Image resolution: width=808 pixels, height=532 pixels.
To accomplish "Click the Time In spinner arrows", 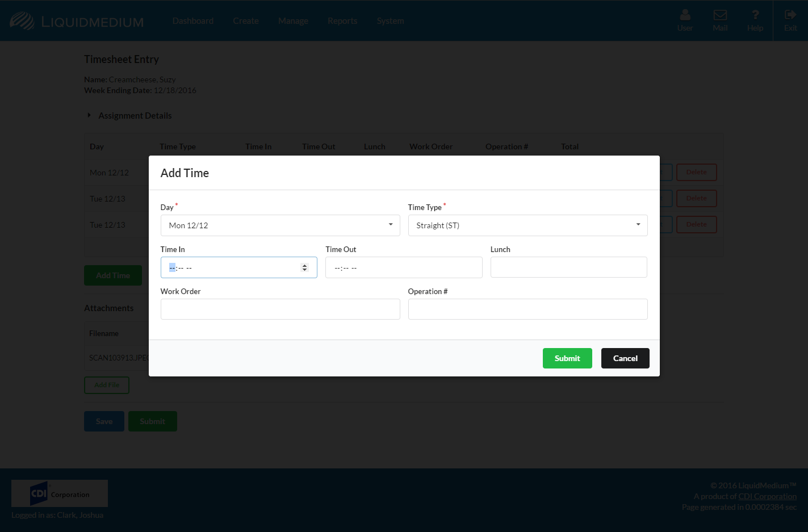I will click(304, 267).
